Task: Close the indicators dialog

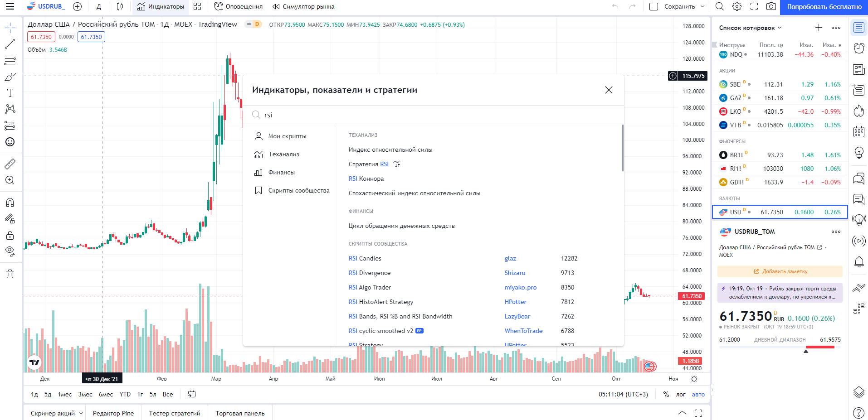Action: click(x=609, y=90)
